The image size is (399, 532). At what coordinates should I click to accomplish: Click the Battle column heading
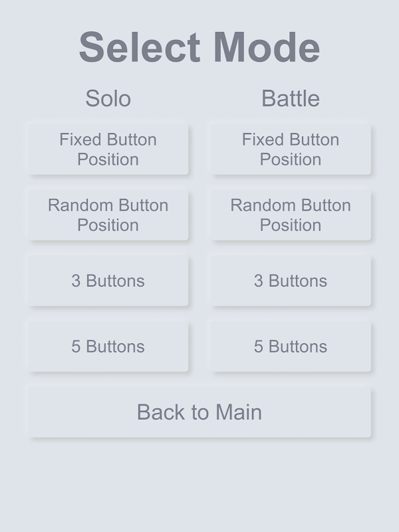click(x=291, y=98)
